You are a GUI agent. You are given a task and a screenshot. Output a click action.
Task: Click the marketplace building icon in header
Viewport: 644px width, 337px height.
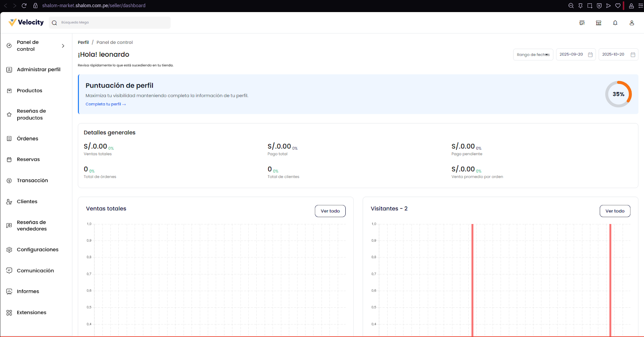click(599, 23)
